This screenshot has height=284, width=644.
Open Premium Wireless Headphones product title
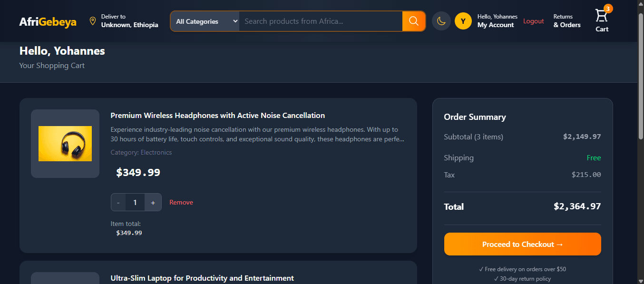pyautogui.click(x=218, y=115)
